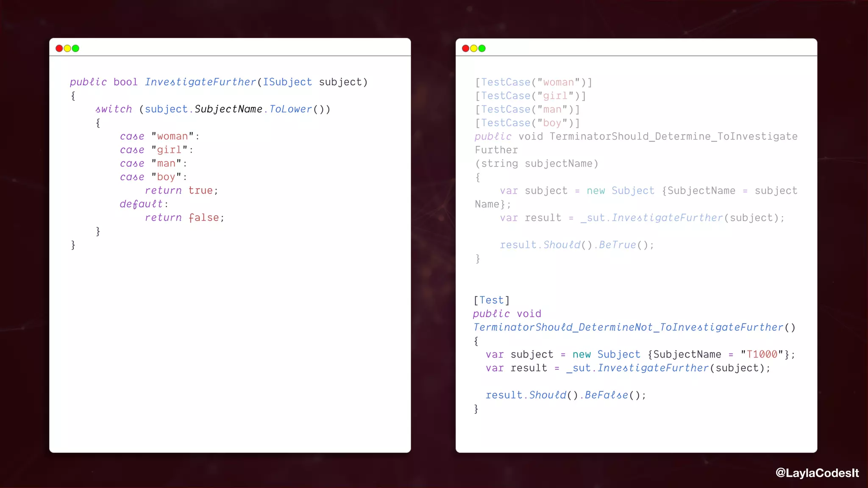Click the switch keyword
Screen dimensions: 868x488
tap(114, 109)
